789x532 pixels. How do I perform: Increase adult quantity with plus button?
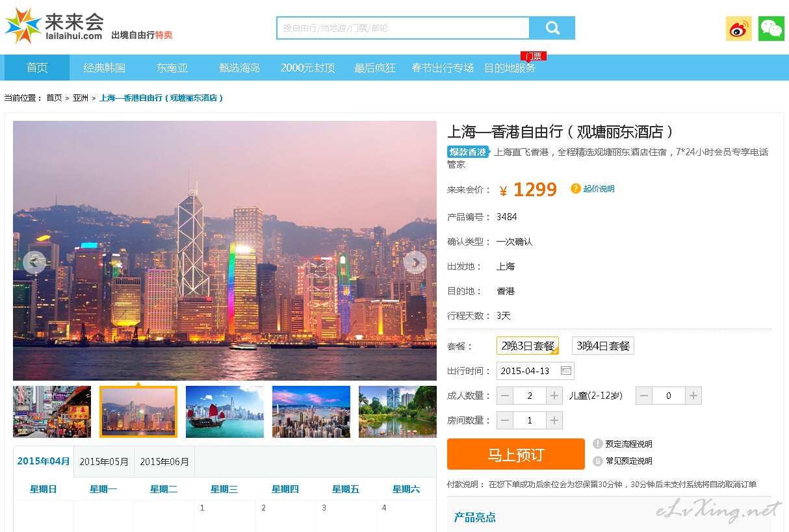coord(554,396)
